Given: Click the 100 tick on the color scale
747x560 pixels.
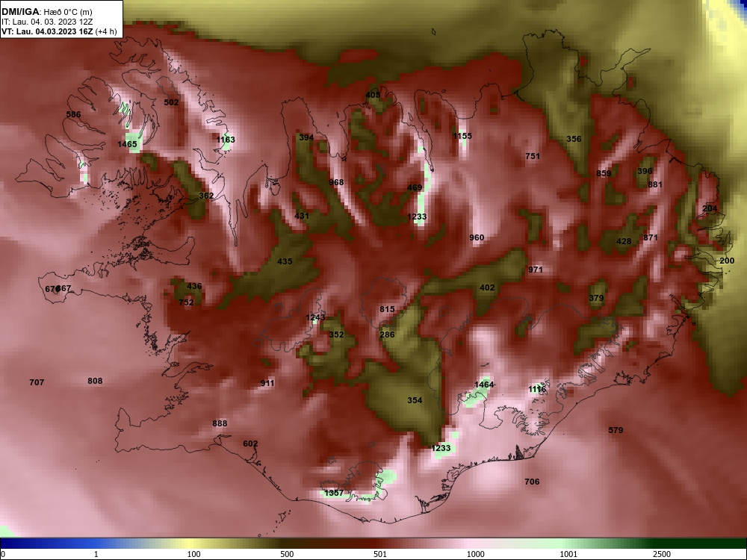Looking at the screenshot, I should [x=193, y=554].
